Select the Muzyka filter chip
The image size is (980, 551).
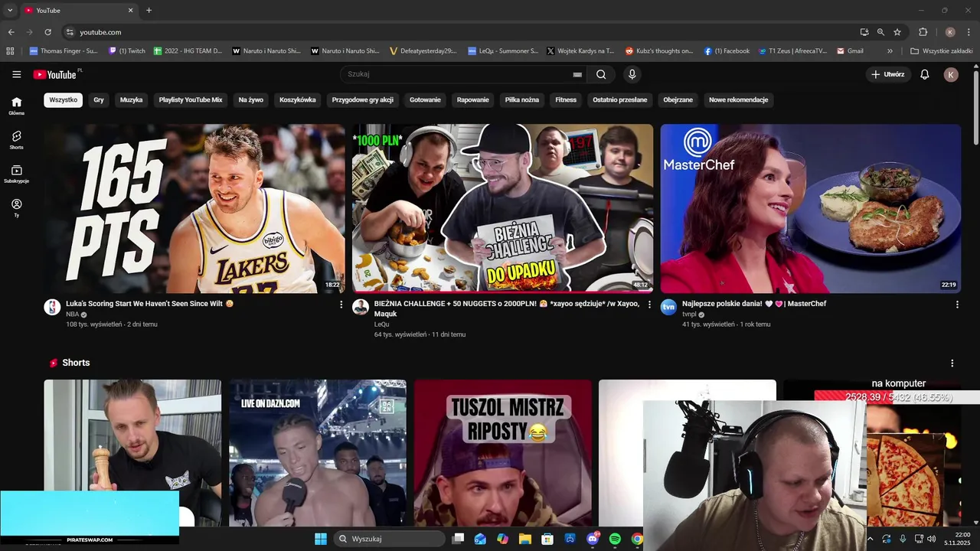click(x=131, y=99)
